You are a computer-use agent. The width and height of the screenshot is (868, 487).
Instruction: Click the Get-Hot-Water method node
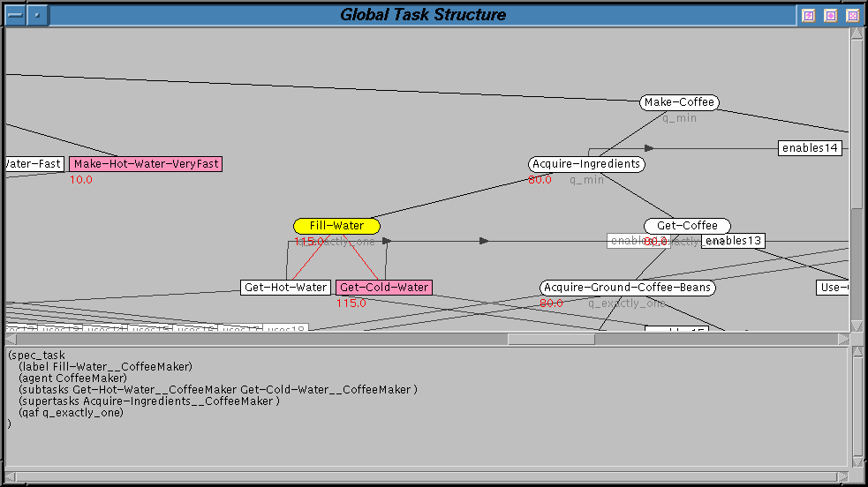tap(286, 288)
